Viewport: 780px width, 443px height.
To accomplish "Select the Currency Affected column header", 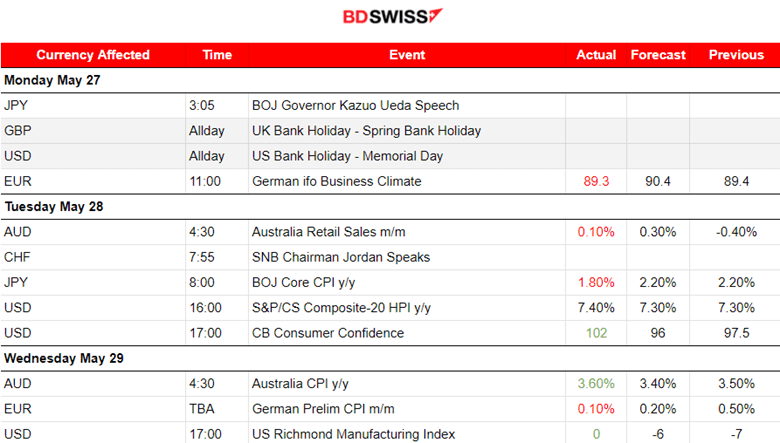I will point(93,55).
